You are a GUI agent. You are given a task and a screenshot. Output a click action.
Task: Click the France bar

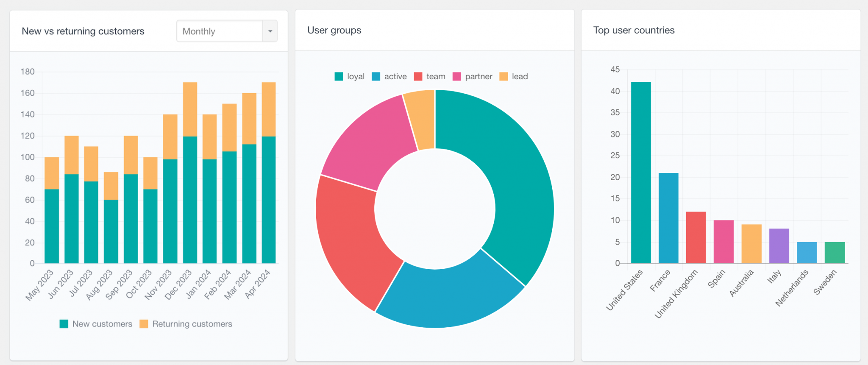[x=668, y=218]
